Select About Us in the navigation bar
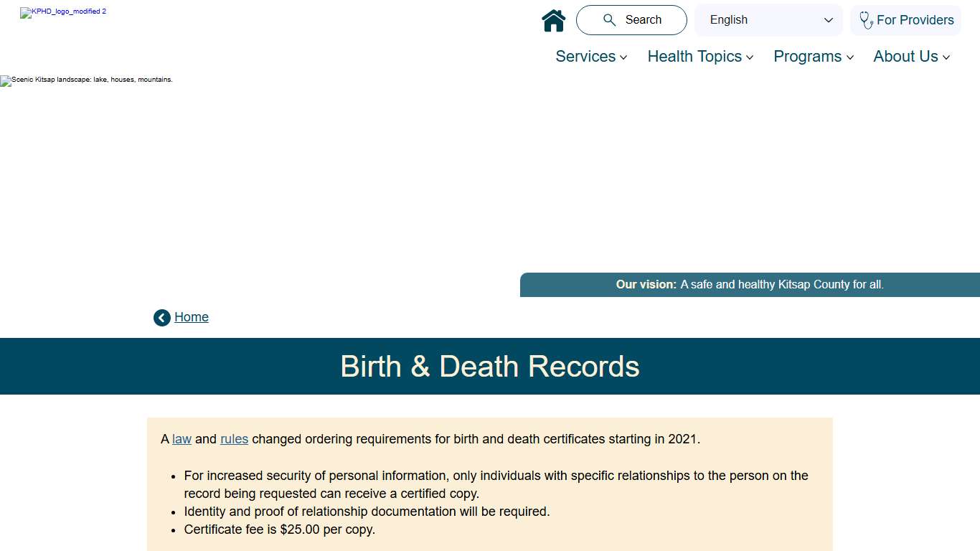This screenshot has width=980, height=551. (905, 56)
